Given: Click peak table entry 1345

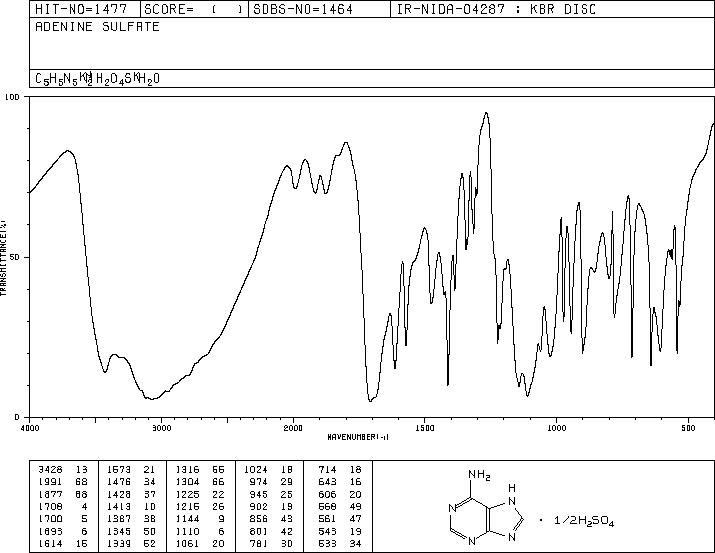Looking at the screenshot, I should [x=119, y=532].
